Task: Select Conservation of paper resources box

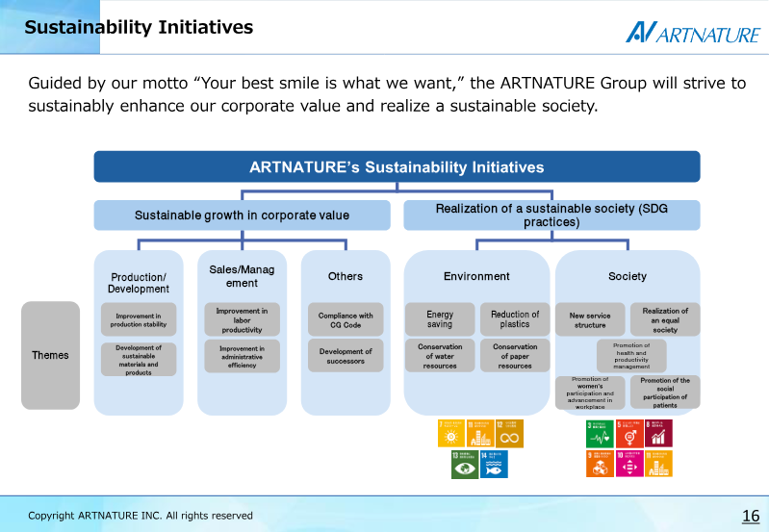Action: point(515,356)
